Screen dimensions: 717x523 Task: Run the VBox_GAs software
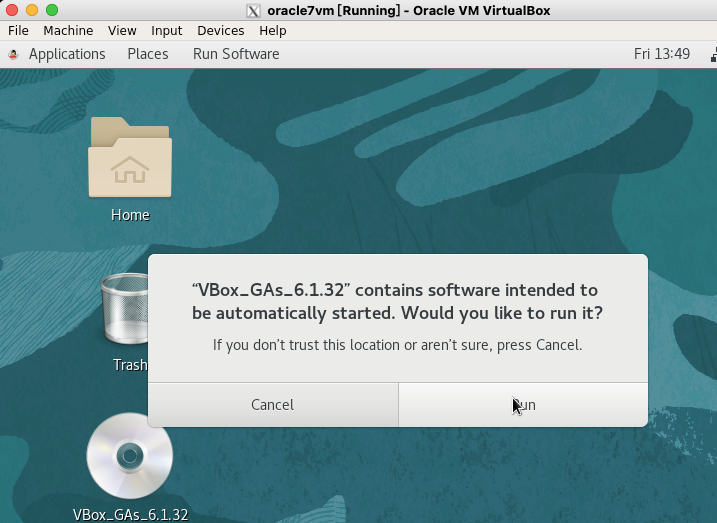[x=523, y=405]
